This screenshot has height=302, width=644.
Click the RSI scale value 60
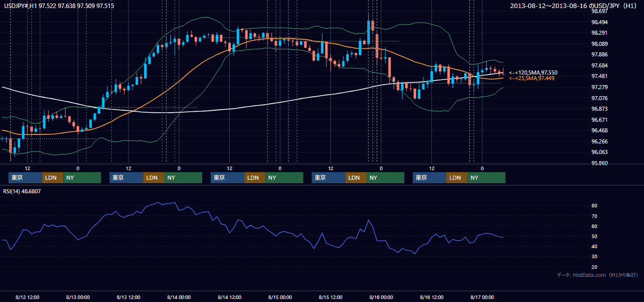click(594, 226)
